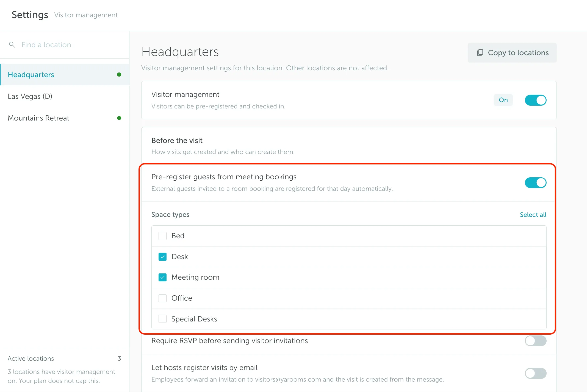Screen dimensions: 587x392
Task: Focus the Find a location search field
Action: (65, 44)
